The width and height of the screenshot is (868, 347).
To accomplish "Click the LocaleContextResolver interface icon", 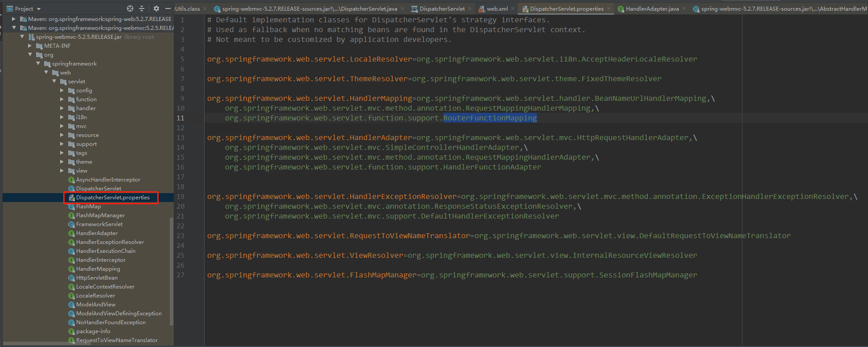I will pyautogui.click(x=71, y=286).
